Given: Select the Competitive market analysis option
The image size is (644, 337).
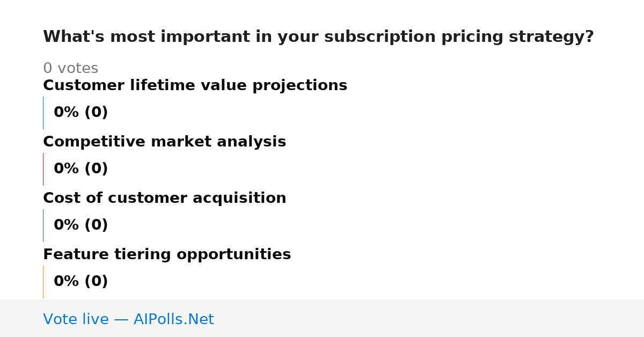Looking at the screenshot, I should coord(164,142).
